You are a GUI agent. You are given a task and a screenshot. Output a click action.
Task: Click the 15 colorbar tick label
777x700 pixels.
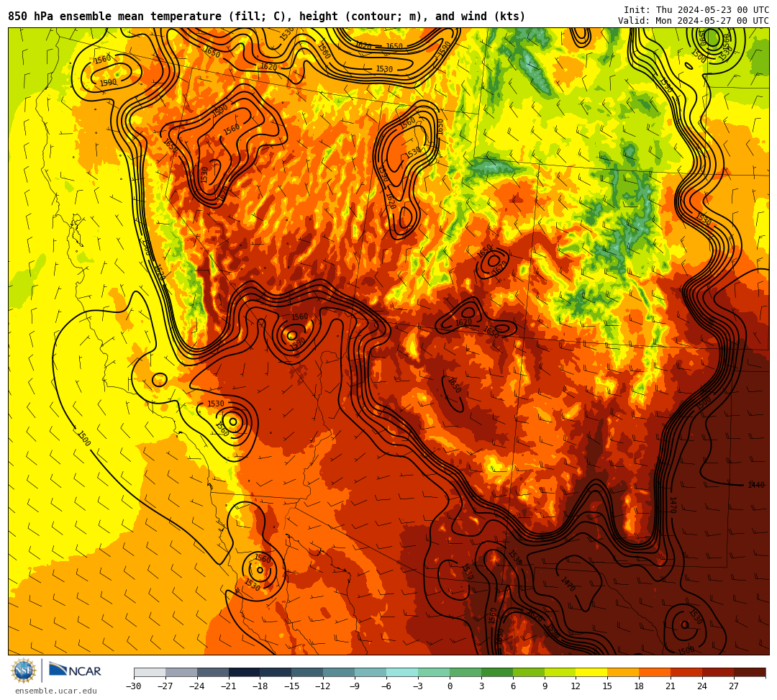[x=608, y=686]
